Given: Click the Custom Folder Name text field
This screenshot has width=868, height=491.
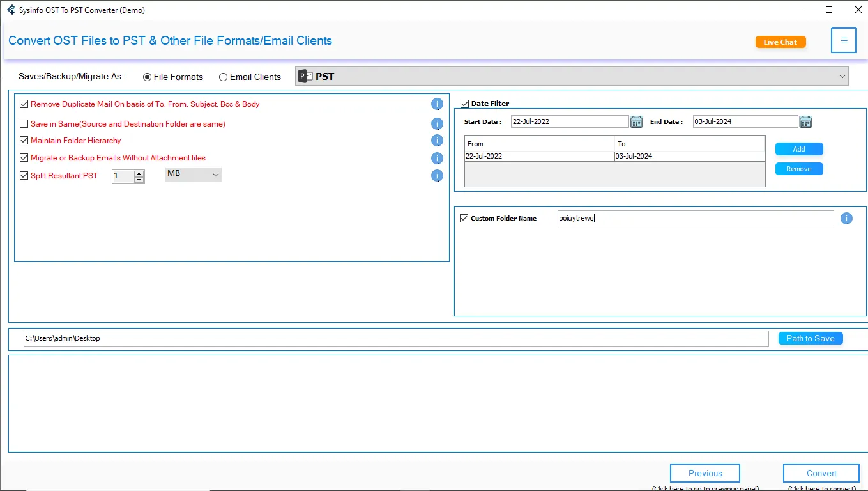Looking at the screenshot, I should [x=696, y=219].
